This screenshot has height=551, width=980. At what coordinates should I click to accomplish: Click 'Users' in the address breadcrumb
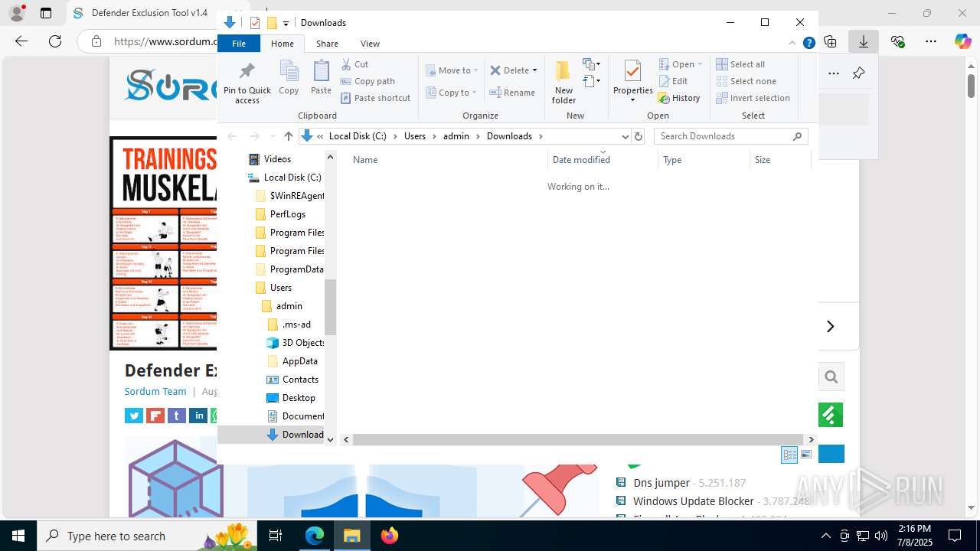tap(414, 136)
